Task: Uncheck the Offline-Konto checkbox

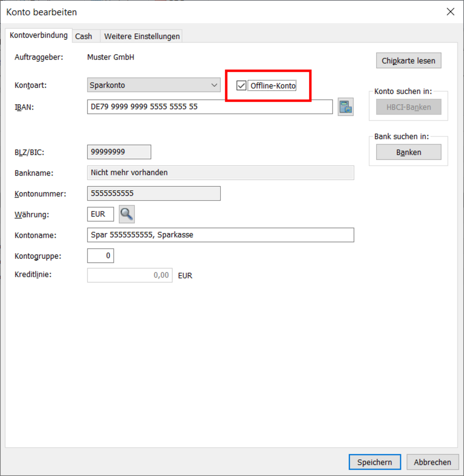Action: [x=241, y=86]
